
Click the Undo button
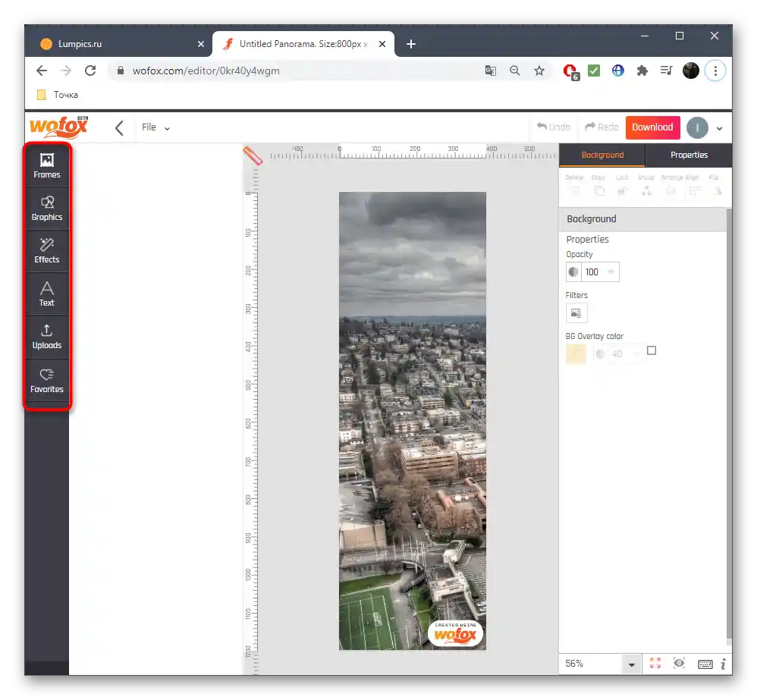click(554, 127)
